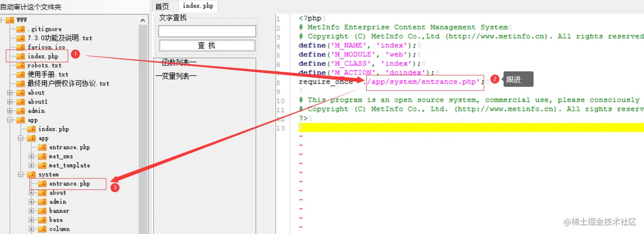Open the 函数列表 section
The width and height of the screenshot is (644, 234).
pyautogui.click(x=180, y=62)
